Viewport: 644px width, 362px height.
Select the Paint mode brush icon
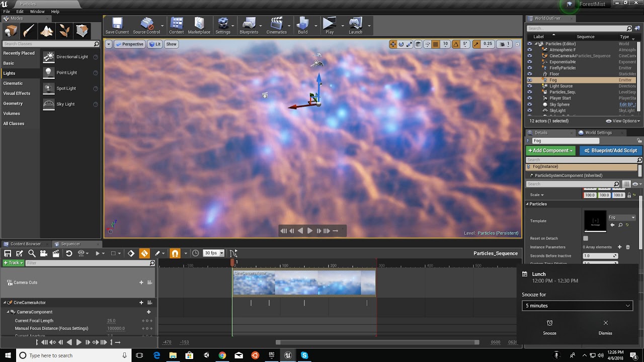point(29,31)
